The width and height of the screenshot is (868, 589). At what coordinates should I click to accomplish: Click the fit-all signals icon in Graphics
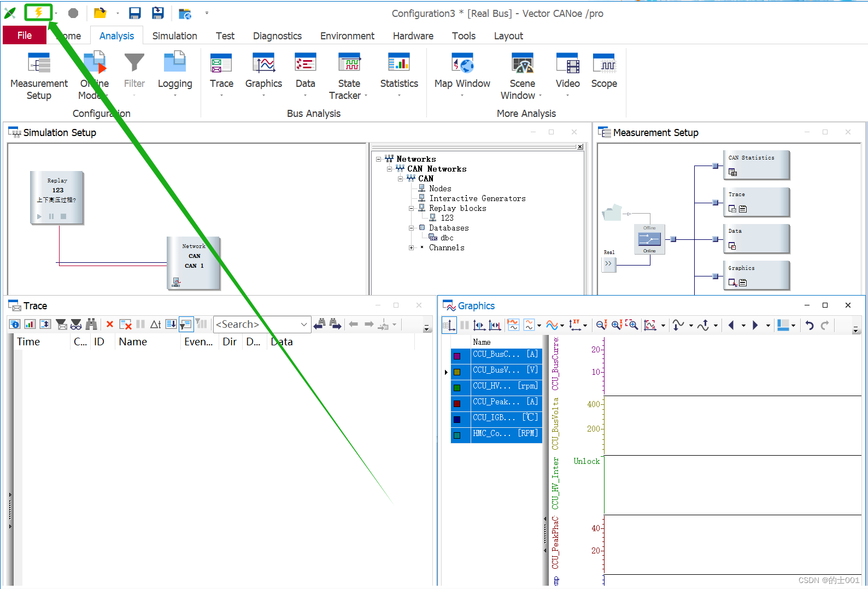click(x=650, y=325)
